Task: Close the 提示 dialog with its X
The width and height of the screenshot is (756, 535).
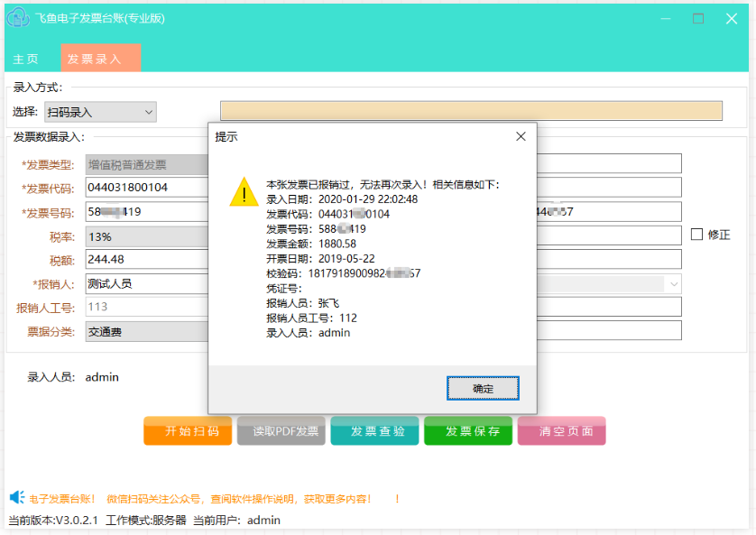Action: click(x=521, y=136)
